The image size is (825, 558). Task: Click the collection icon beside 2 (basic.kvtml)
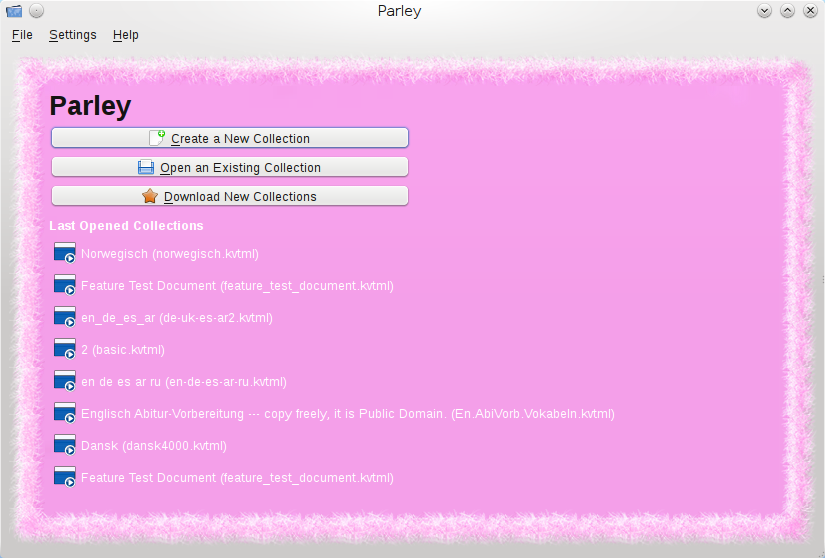[x=65, y=349]
